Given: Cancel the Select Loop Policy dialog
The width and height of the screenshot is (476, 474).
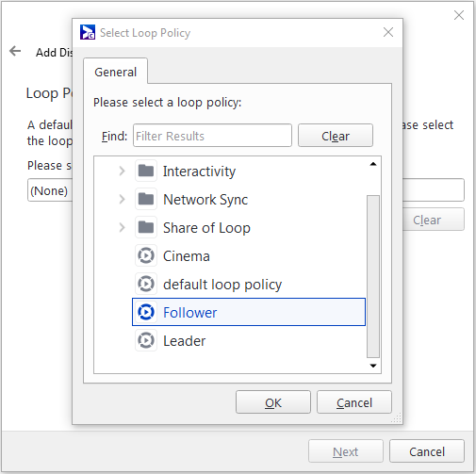Looking at the screenshot, I should coord(354,402).
